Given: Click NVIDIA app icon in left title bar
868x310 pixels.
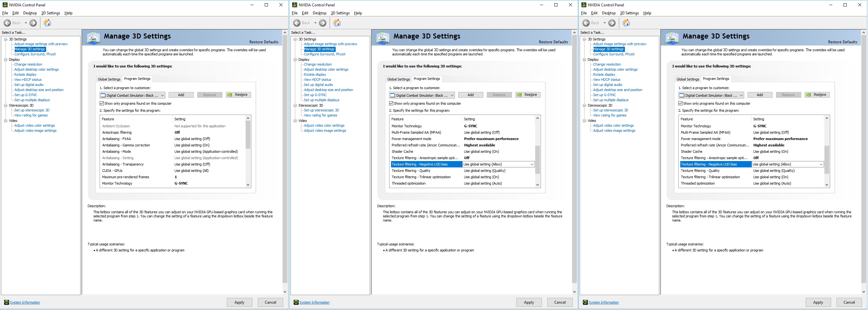Looking at the screenshot, I should click(x=5, y=5).
